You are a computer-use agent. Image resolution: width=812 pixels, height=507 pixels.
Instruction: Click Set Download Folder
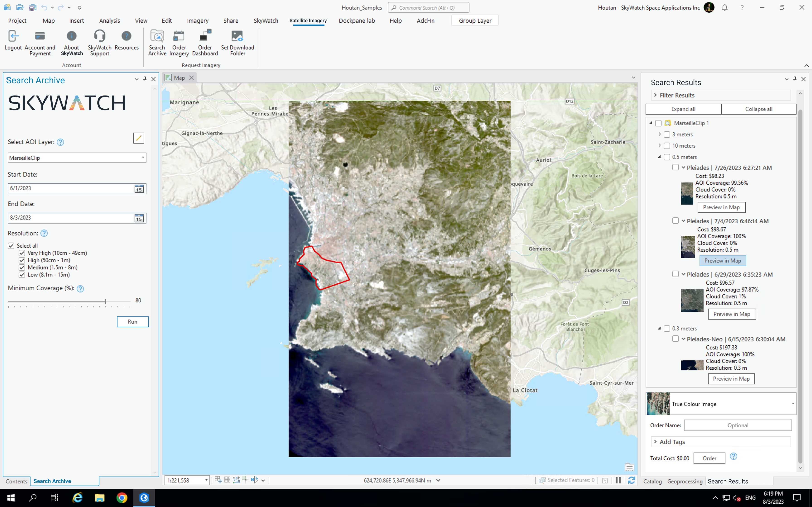click(238, 42)
